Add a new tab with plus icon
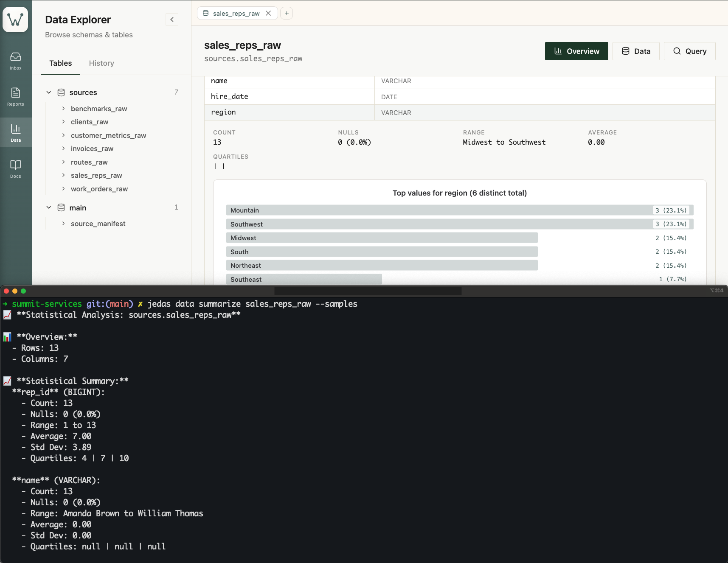The image size is (728, 563). click(287, 13)
